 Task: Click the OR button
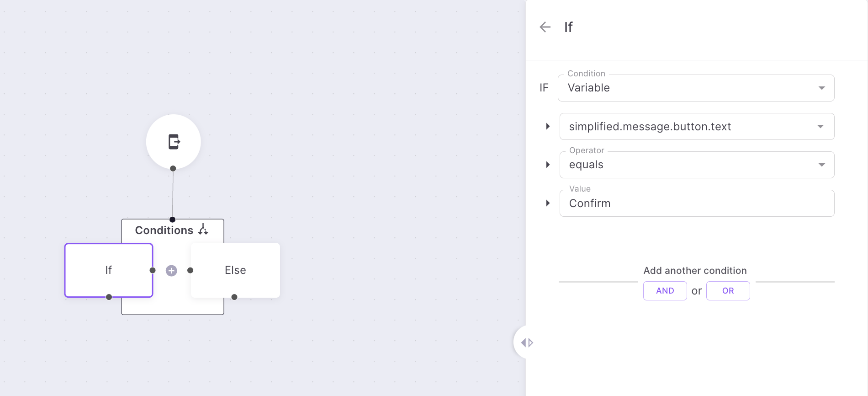coord(728,291)
